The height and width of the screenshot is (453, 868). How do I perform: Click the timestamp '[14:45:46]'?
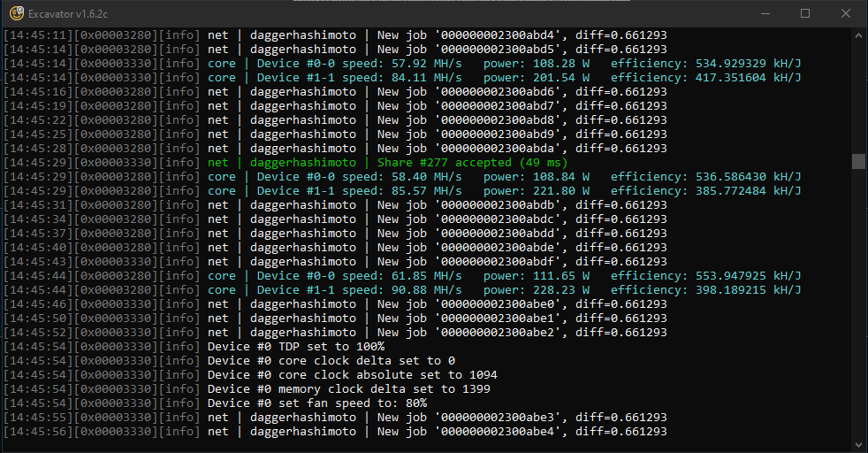[39, 304]
